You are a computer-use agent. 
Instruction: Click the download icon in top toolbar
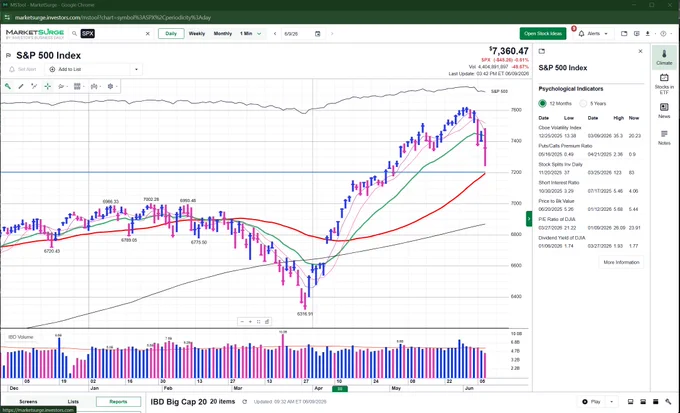click(647, 33)
